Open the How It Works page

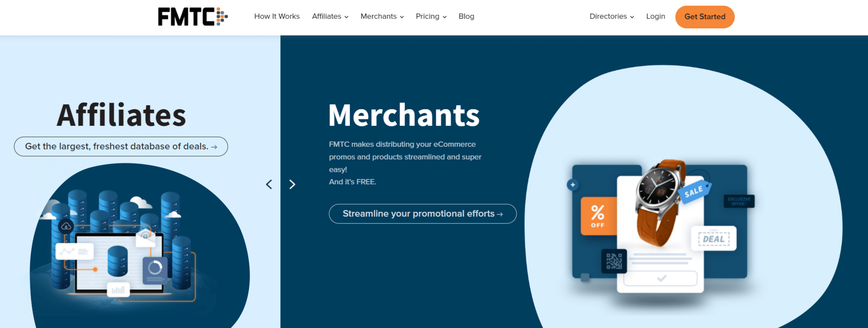coord(277,17)
